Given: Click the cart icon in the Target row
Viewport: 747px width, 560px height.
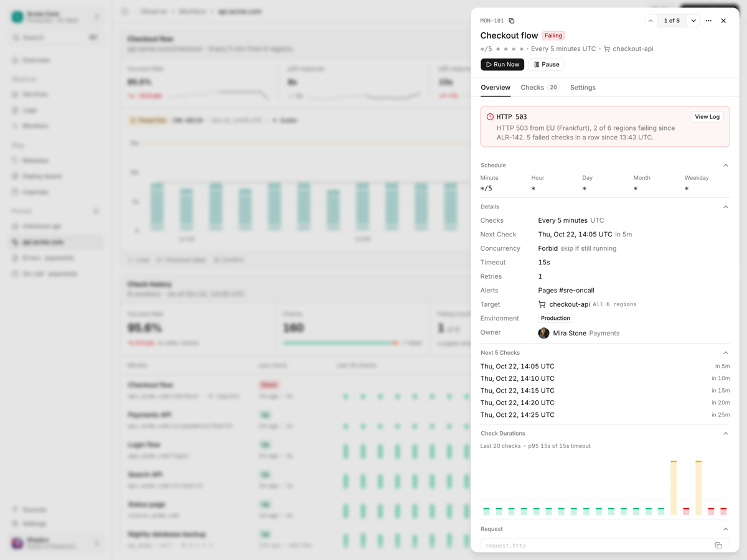Looking at the screenshot, I should 542,304.
